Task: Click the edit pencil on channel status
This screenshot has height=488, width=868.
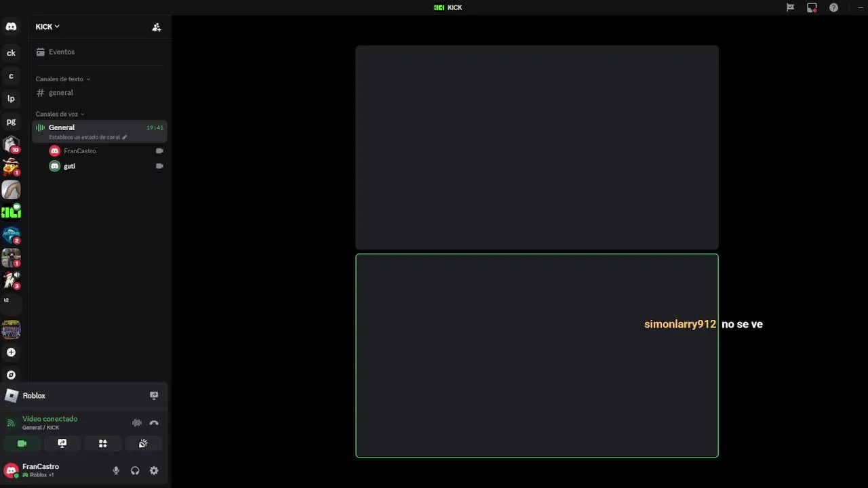Action: 124,137
